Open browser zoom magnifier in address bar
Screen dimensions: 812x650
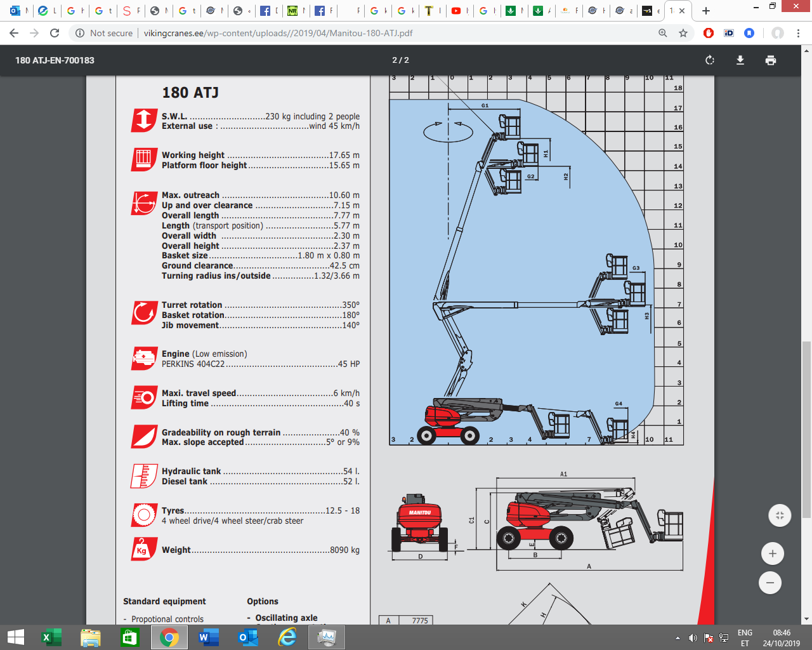[x=663, y=33]
